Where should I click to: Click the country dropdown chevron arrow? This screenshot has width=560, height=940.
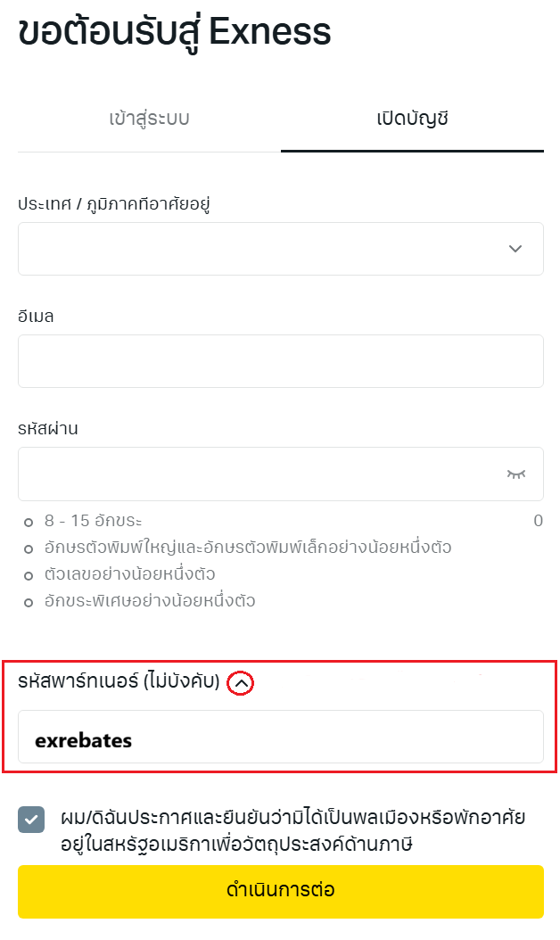click(515, 249)
